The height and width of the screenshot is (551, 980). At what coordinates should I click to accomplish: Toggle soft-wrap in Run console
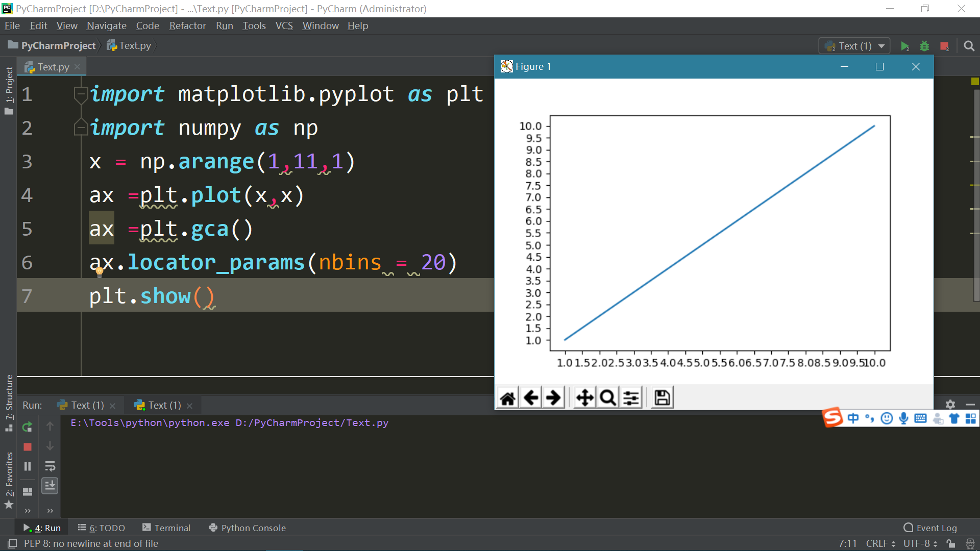pos(50,466)
